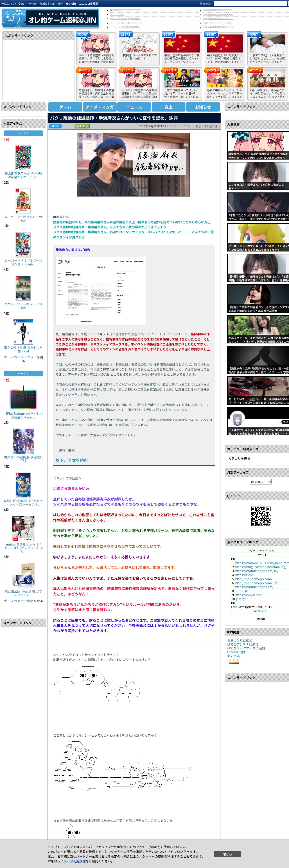Open the カテゴリを選択 dropdown
This screenshot has width=289, height=868.
[258, 458]
